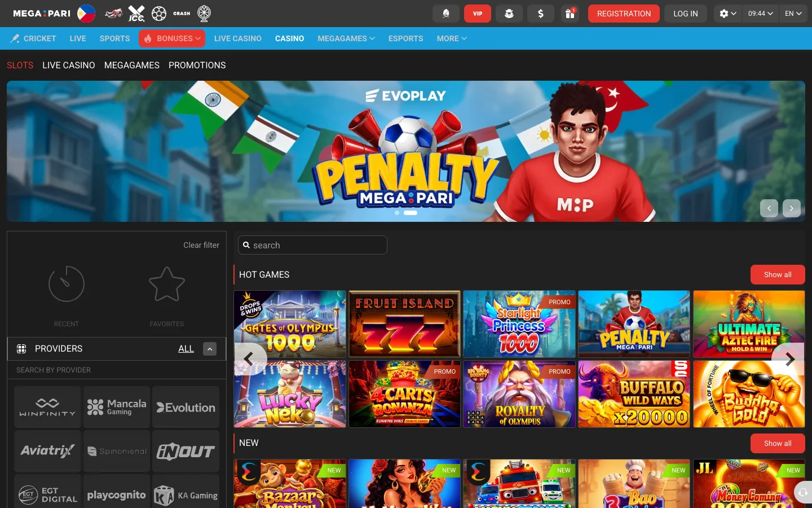Open the 09:44 time zone dropdown
The height and width of the screenshot is (508, 812).
[x=761, y=14]
